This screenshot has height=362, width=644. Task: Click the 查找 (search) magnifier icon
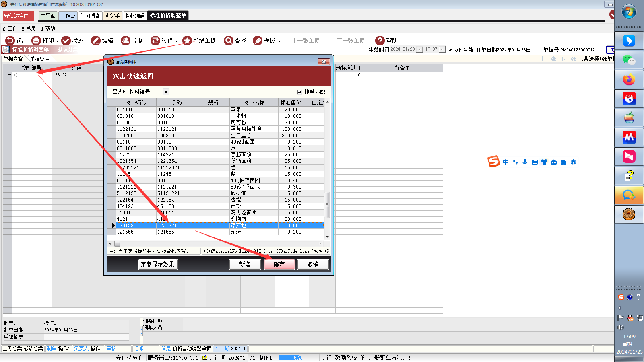point(229,41)
